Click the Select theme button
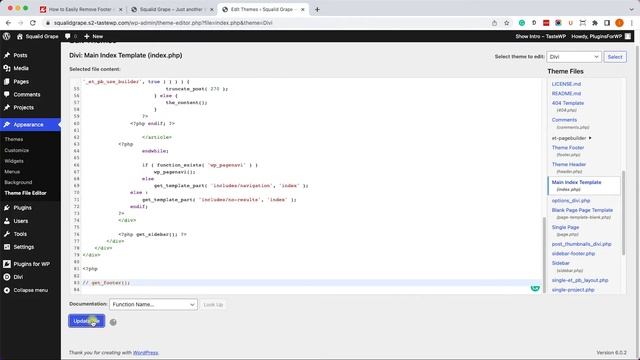Screen dimensions: 640x360 point(615,57)
